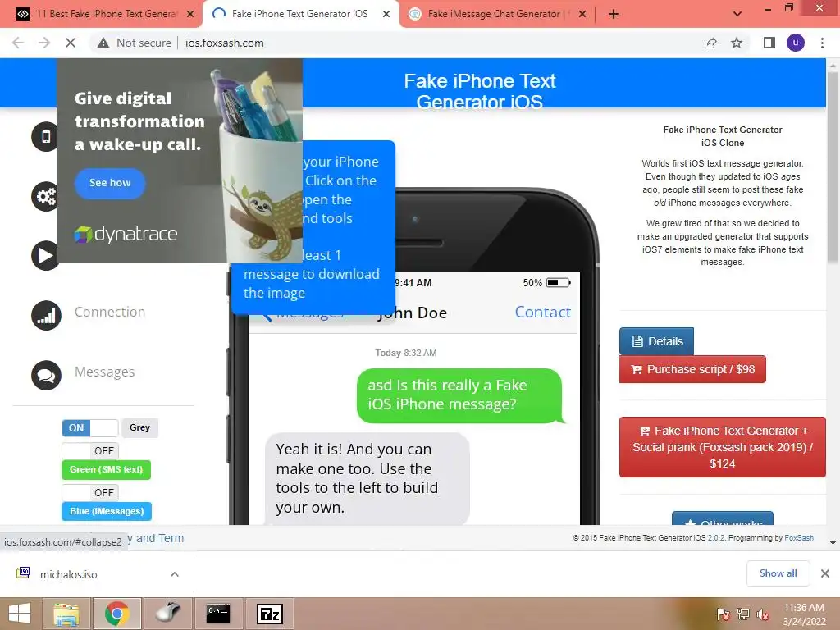Open the Messages speech bubble icon
Image resolution: width=840 pixels, height=630 pixels.
pyautogui.click(x=46, y=375)
